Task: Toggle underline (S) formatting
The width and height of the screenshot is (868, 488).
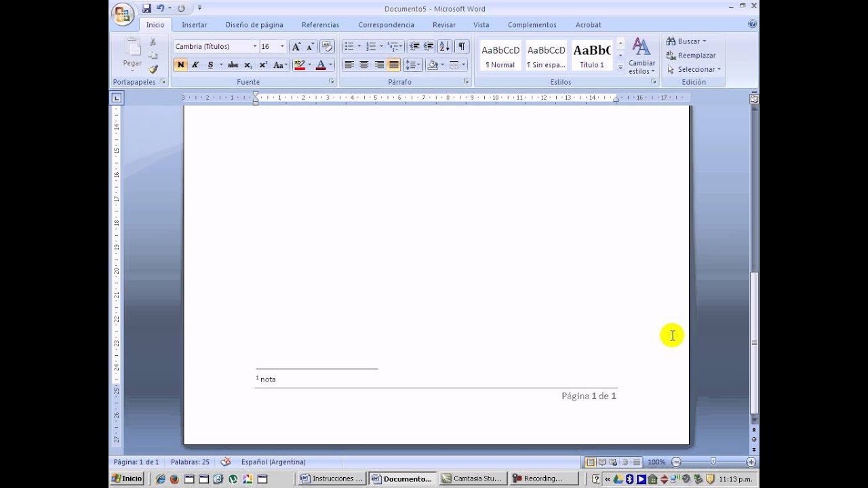Action: 210,65
